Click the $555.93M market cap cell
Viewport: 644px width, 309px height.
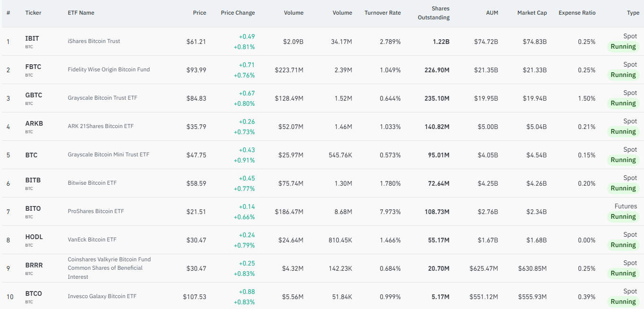[532, 297]
